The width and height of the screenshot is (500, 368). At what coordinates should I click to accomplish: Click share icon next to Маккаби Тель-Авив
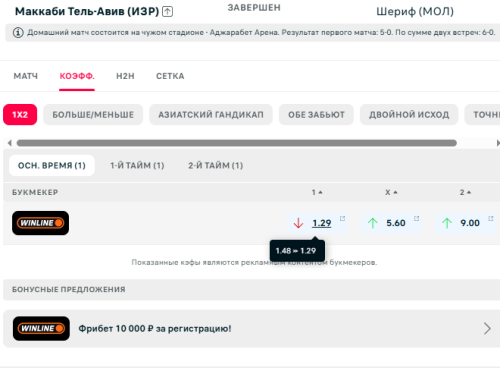pos(167,12)
